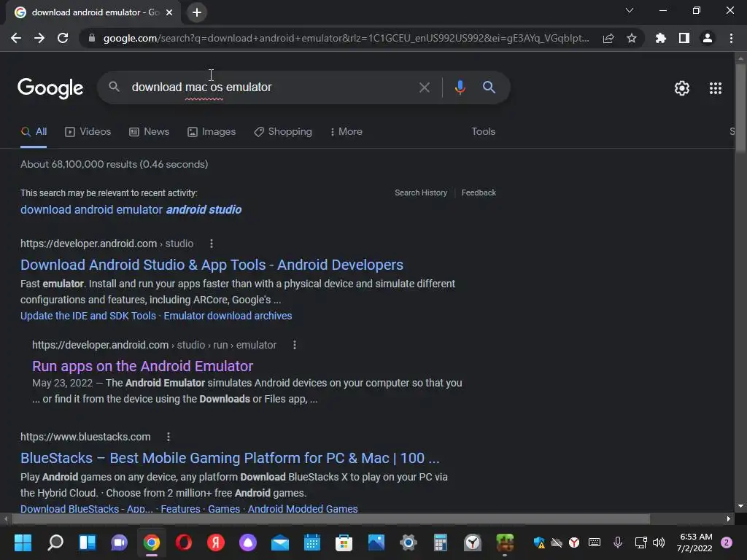Viewport: 747px width, 560px height.
Task: Open Android Modded Games sitelink
Action: [303, 508]
